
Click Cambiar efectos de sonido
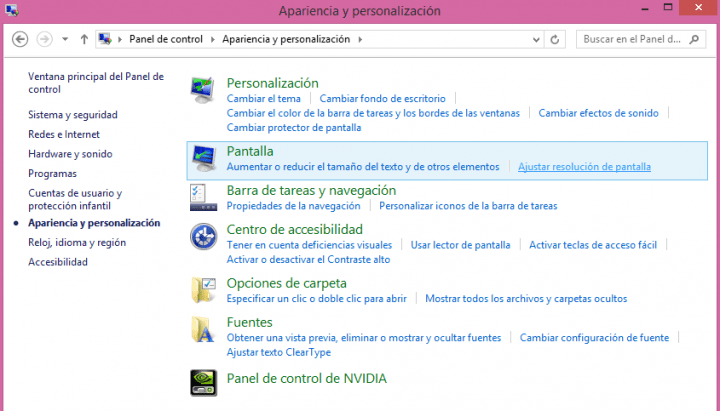click(598, 113)
